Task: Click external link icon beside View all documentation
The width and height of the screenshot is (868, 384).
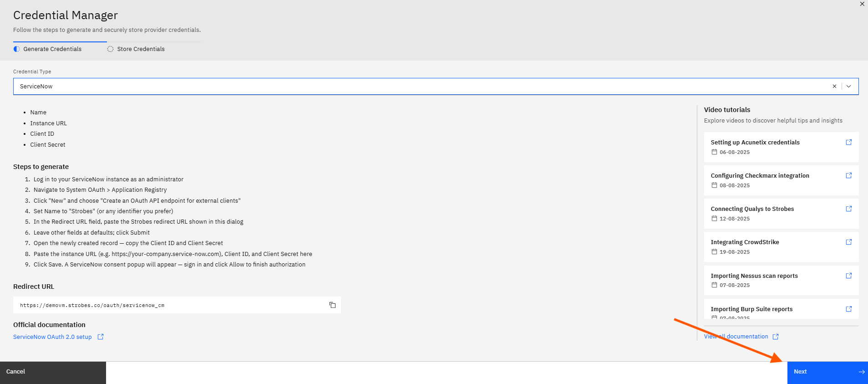Action: [776, 337]
